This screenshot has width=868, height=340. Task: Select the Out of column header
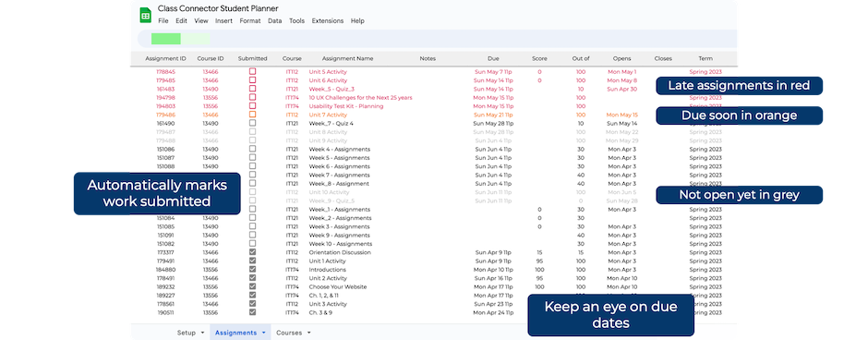coord(581,59)
